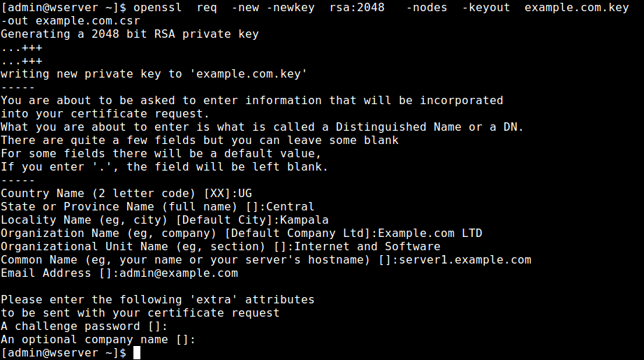Viewport: 644px width, 360px height.
Task: Click the email 'admin@example.com'
Action: 178,273
